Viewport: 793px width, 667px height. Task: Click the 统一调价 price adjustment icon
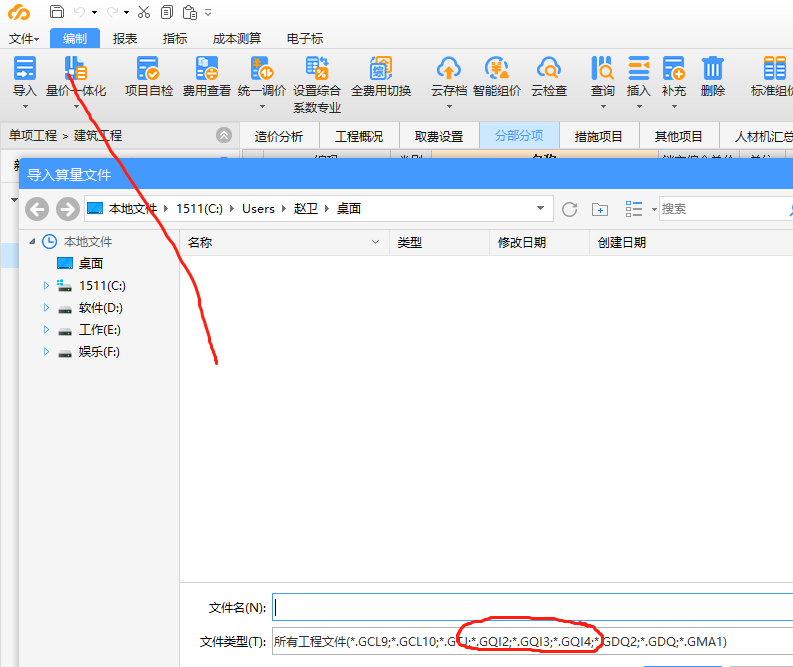click(x=261, y=68)
